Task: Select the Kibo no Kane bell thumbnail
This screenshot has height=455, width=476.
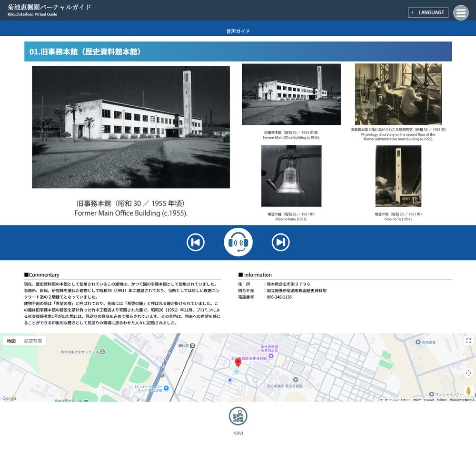Action: click(x=291, y=176)
